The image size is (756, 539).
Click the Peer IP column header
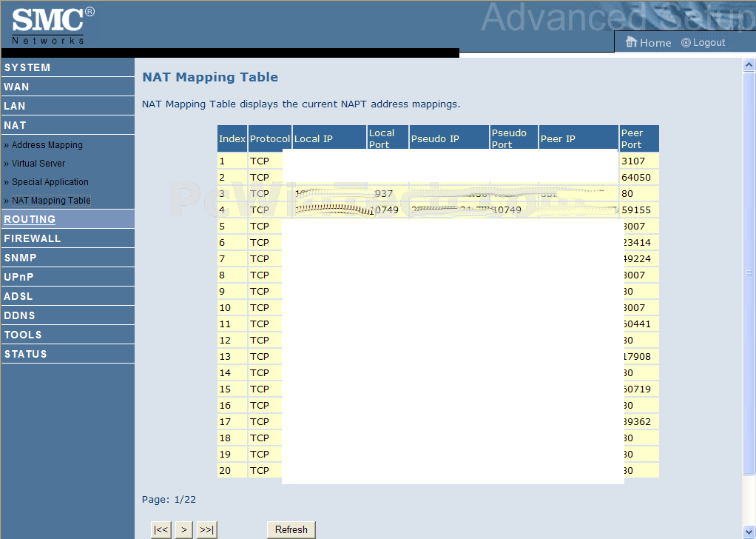click(578, 138)
